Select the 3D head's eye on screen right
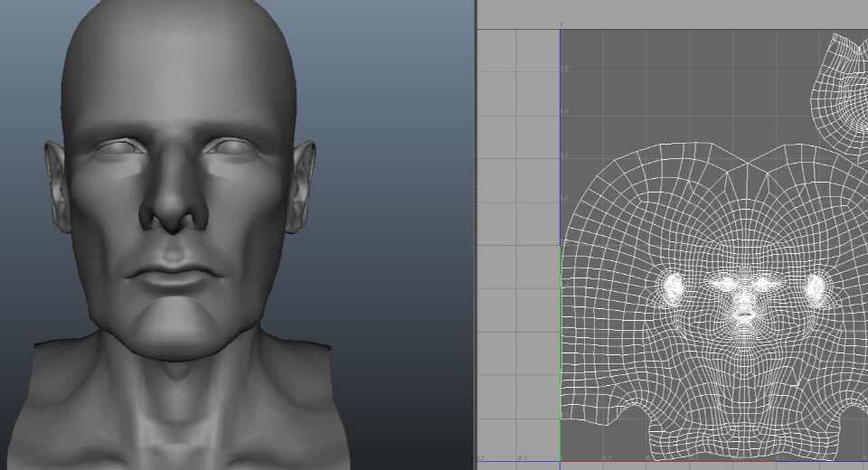This screenshot has width=868, height=470. tap(231, 147)
